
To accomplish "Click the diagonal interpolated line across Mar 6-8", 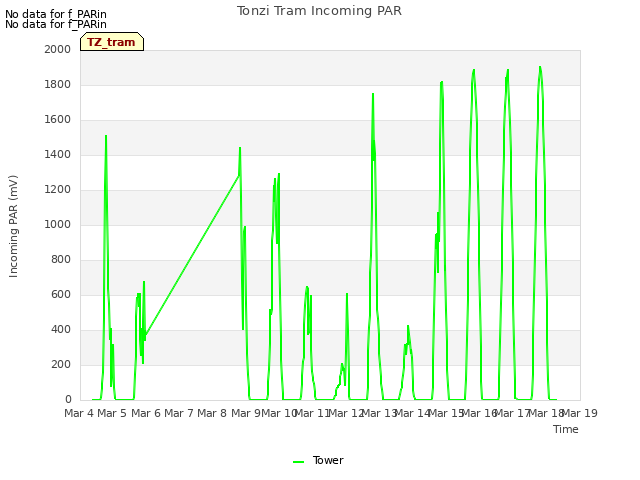I will tap(192, 257).
